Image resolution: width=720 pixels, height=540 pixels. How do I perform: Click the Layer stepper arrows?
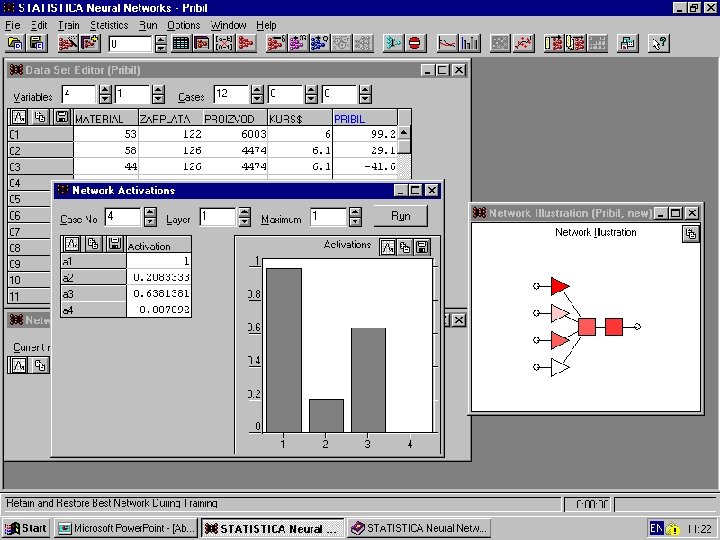[245, 217]
